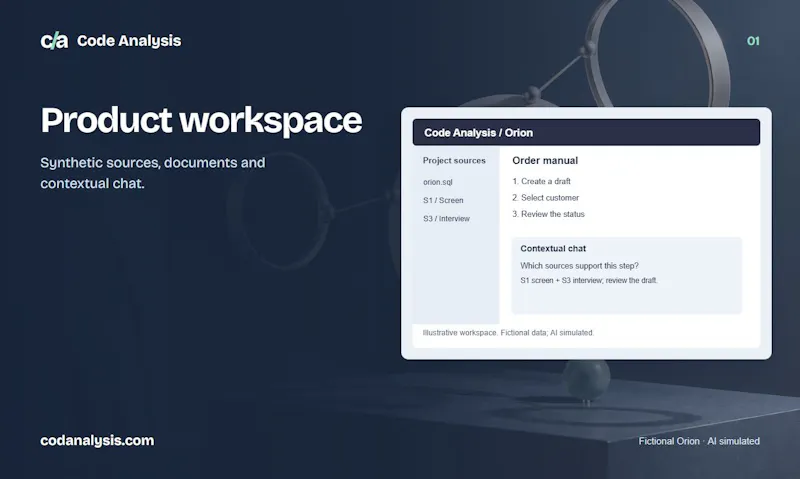800x479 pixels.
Task: Select orion.sql in project sources
Action: click(438, 182)
